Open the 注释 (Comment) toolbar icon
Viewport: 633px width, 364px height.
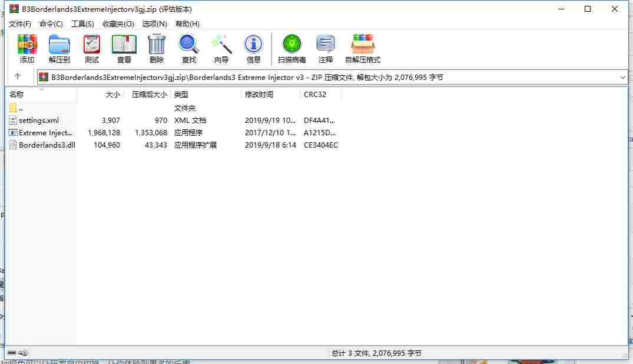point(326,44)
